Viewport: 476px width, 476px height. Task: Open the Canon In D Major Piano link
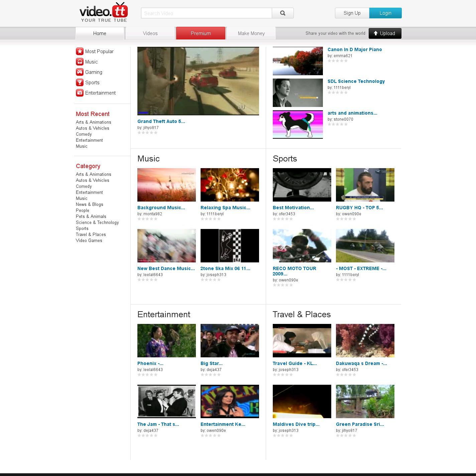click(x=354, y=49)
